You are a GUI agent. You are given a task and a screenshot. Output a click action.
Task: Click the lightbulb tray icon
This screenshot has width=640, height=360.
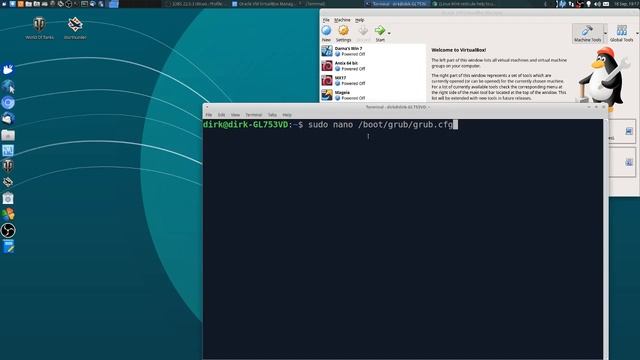[589, 4]
